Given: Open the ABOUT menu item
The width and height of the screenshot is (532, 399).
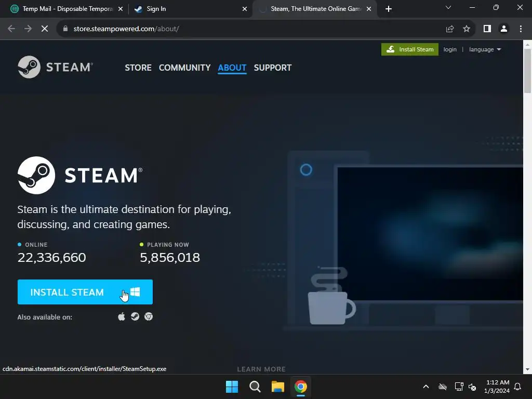Looking at the screenshot, I should click(x=232, y=68).
